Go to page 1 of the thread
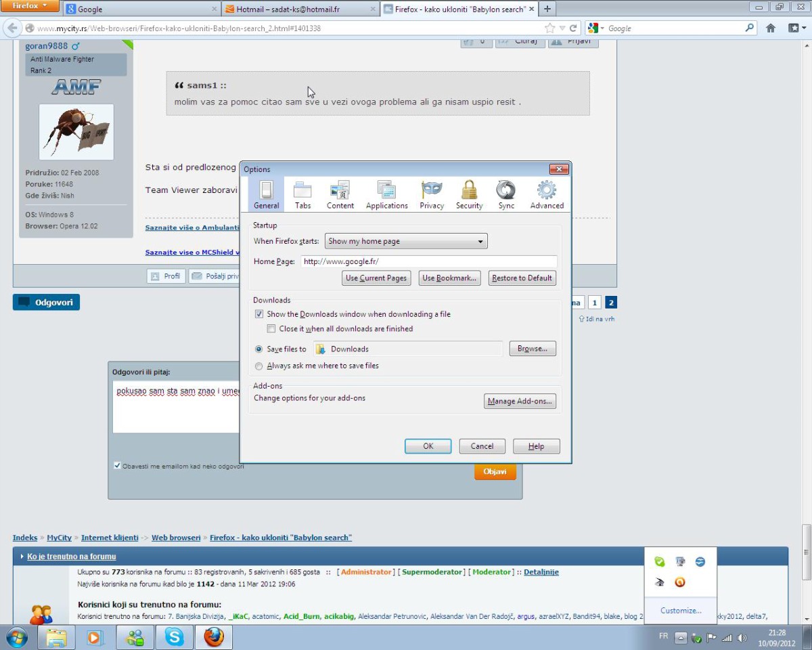Viewport: 812px width, 650px height. pyautogui.click(x=594, y=303)
